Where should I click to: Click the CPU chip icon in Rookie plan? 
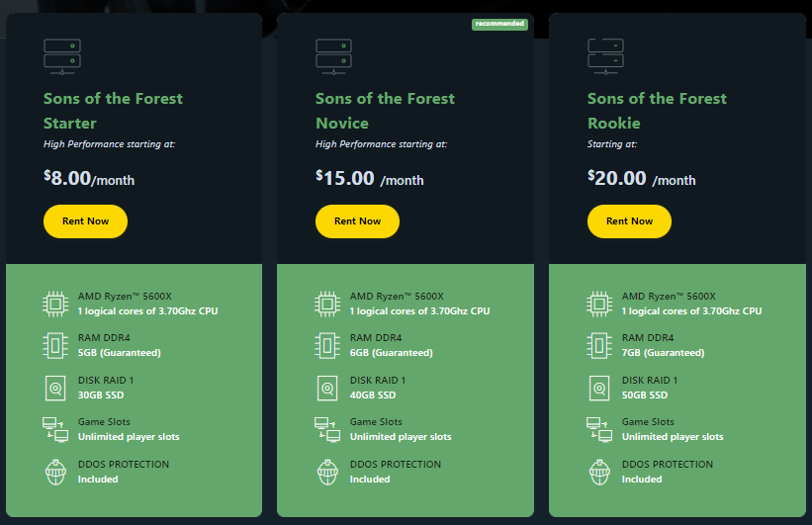coord(599,303)
